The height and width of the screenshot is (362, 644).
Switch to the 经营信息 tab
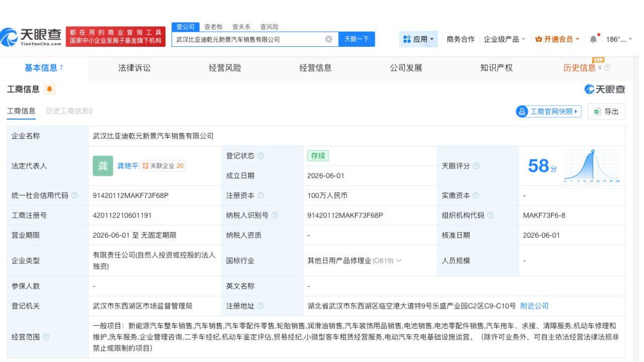pos(315,68)
